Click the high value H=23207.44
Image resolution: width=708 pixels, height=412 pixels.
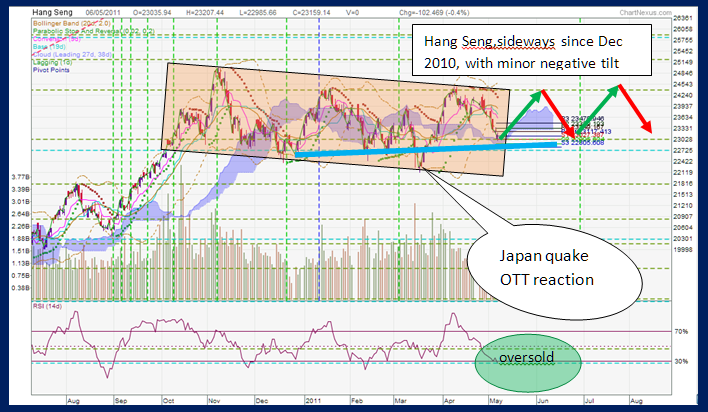coord(205,13)
